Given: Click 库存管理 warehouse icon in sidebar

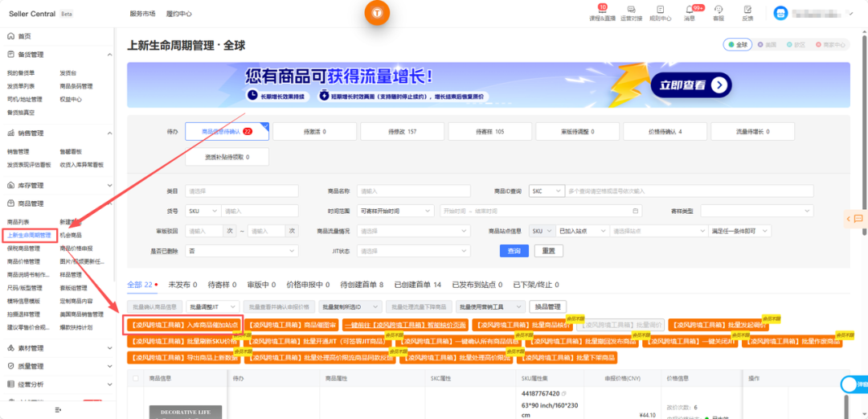Looking at the screenshot, I should click(10, 185).
